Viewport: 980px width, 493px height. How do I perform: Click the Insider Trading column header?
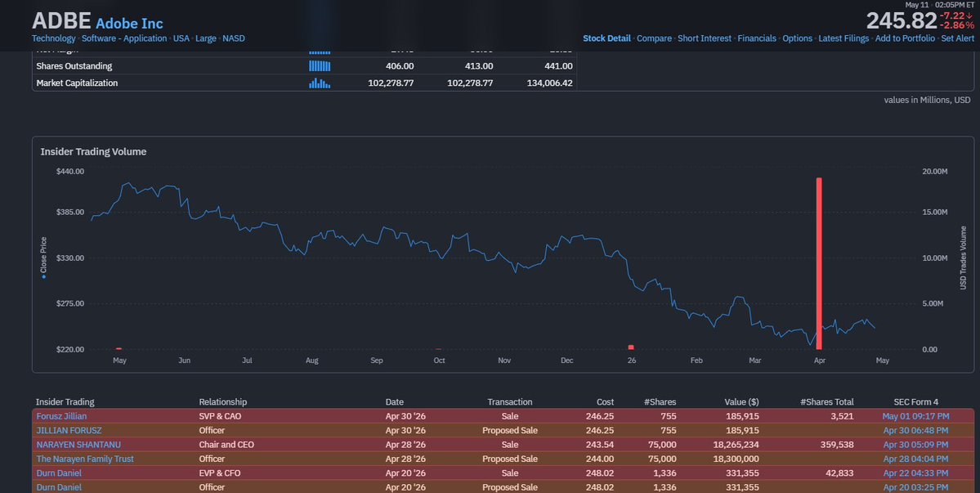pyautogui.click(x=65, y=401)
